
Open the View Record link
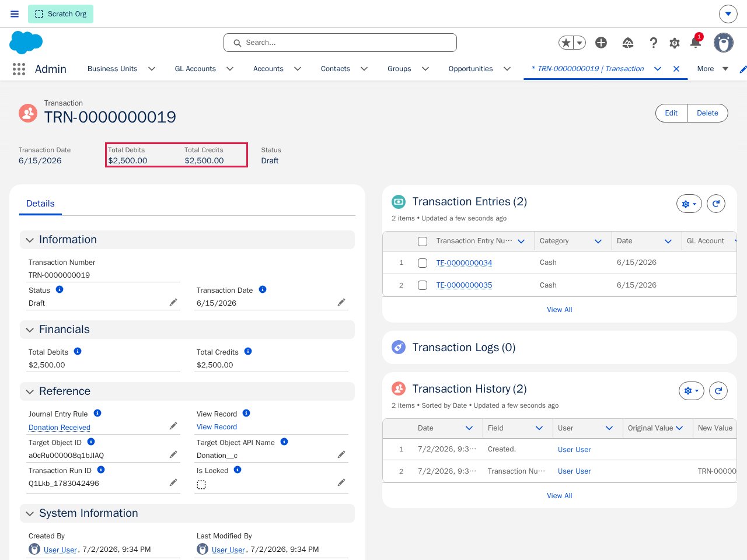(217, 427)
